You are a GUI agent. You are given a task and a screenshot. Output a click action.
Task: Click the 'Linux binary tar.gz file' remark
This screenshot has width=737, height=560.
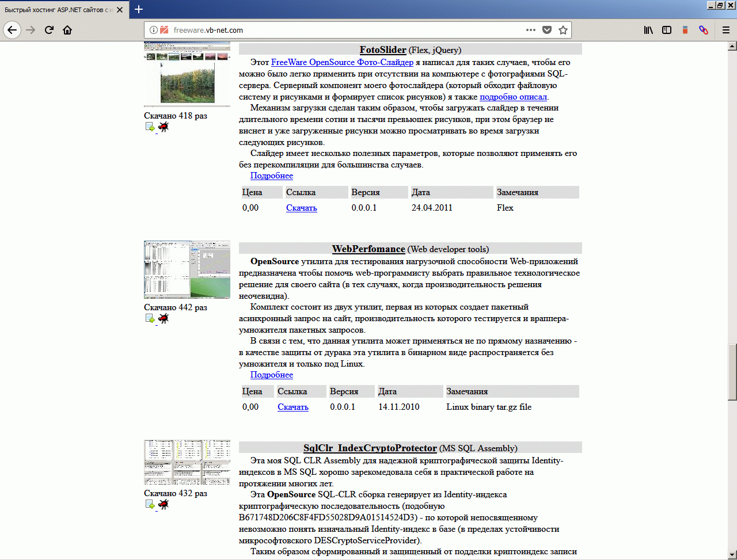[489, 407]
